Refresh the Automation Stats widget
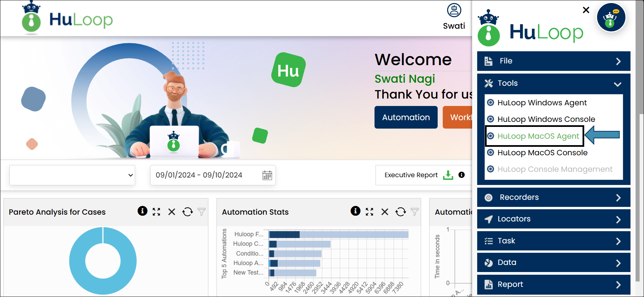 click(x=401, y=212)
